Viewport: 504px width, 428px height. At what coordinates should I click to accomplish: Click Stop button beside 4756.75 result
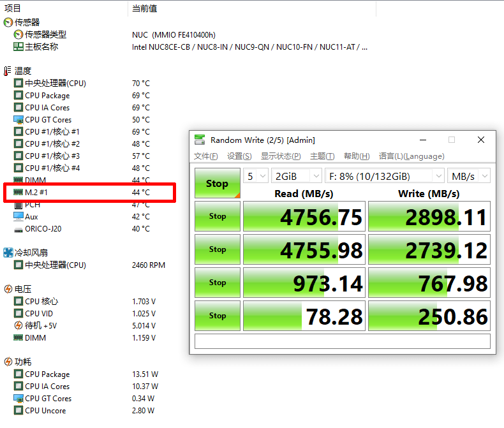coord(218,216)
